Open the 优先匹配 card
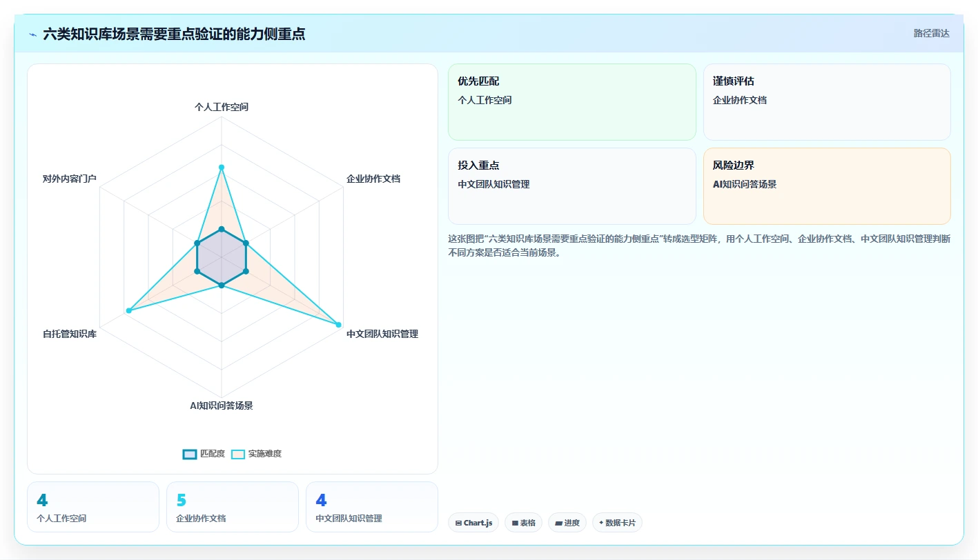The height and width of the screenshot is (560, 978). [572, 102]
